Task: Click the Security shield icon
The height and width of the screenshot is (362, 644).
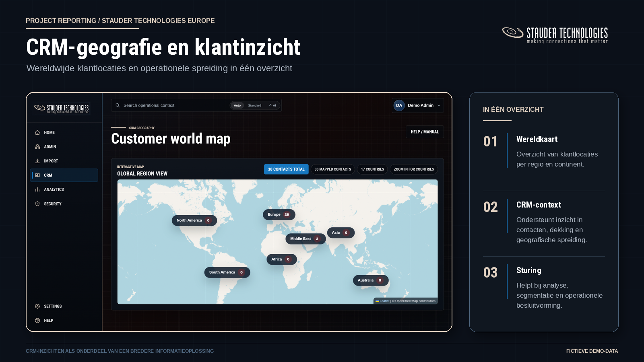Action: (x=37, y=204)
